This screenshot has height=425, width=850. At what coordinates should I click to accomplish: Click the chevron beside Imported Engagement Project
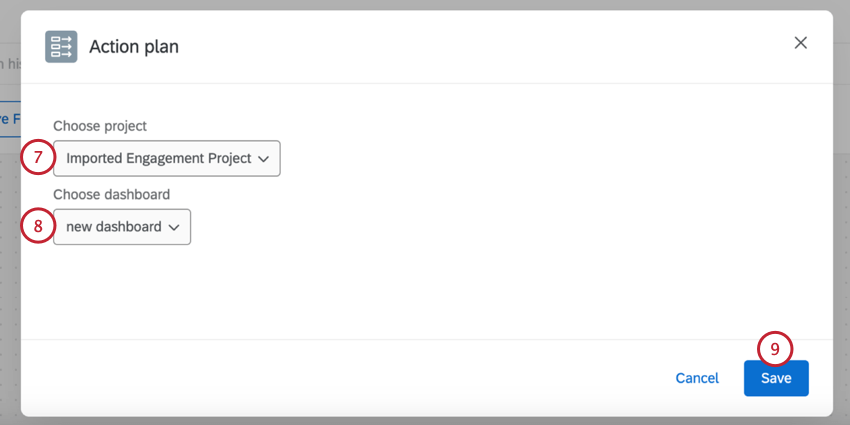tap(264, 158)
